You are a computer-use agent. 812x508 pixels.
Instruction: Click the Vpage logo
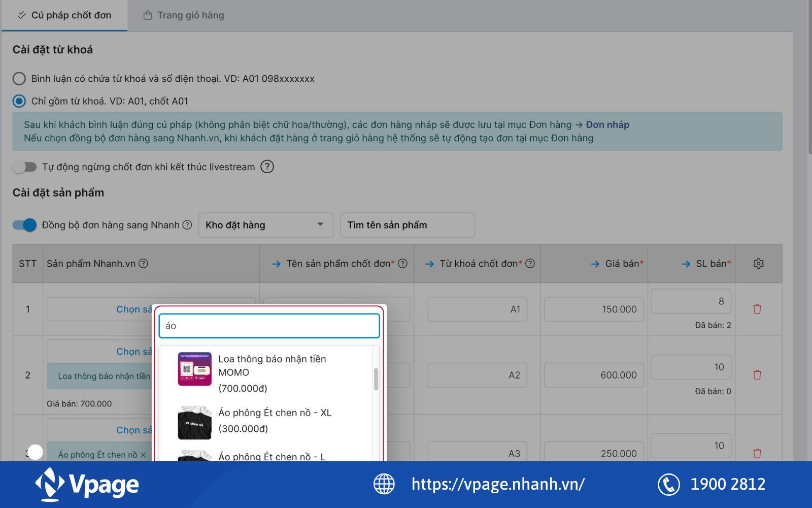pyautogui.click(x=87, y=484)
